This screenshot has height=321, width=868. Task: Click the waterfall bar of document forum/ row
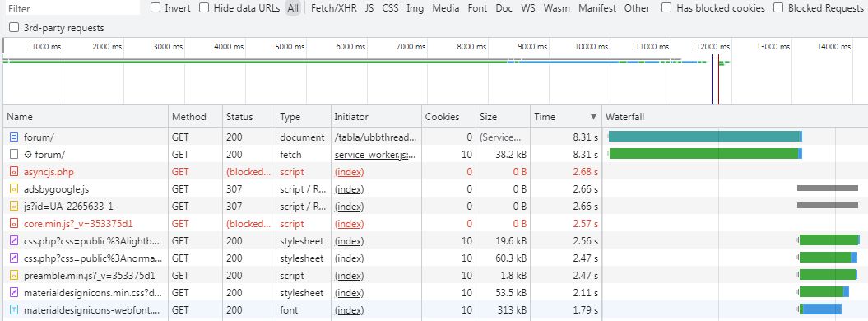click(x=705, y=136)
